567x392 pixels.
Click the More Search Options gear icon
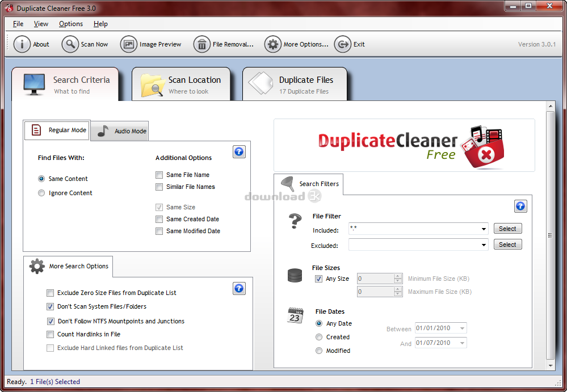[x=37, y=266]
